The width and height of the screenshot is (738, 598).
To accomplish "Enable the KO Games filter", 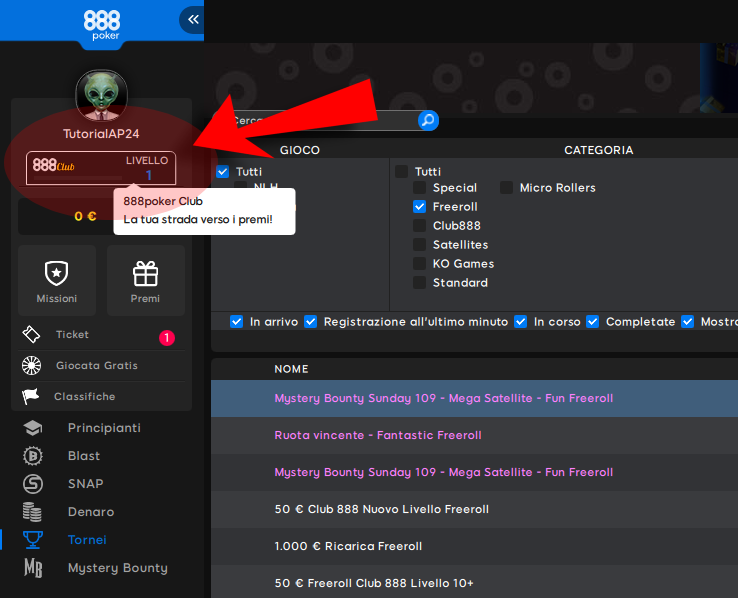I will [x=419, y=263].
